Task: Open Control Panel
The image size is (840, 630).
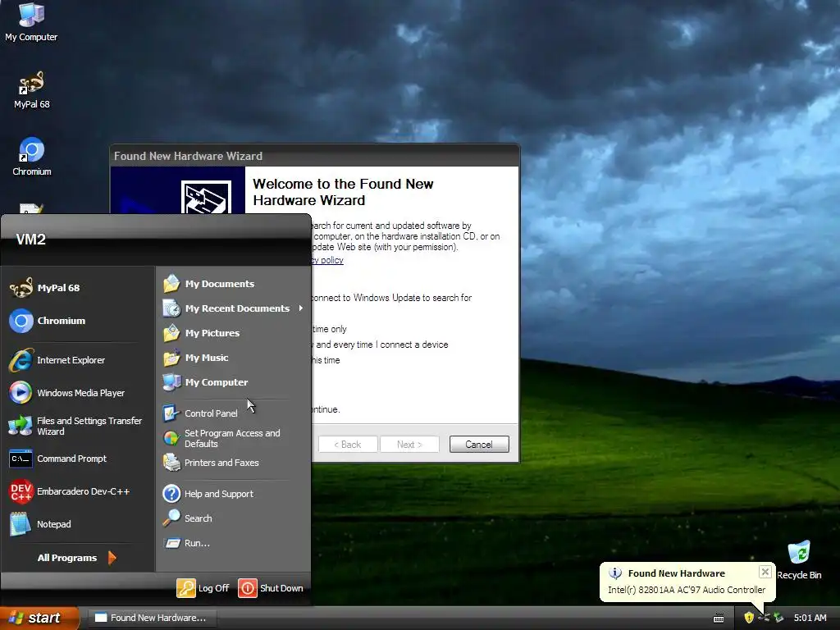Action: click(x=233, y=413)
